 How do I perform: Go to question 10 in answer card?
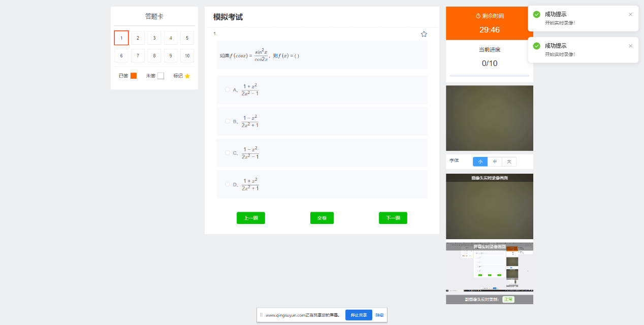pyautogui.click(x=187, y=56)
